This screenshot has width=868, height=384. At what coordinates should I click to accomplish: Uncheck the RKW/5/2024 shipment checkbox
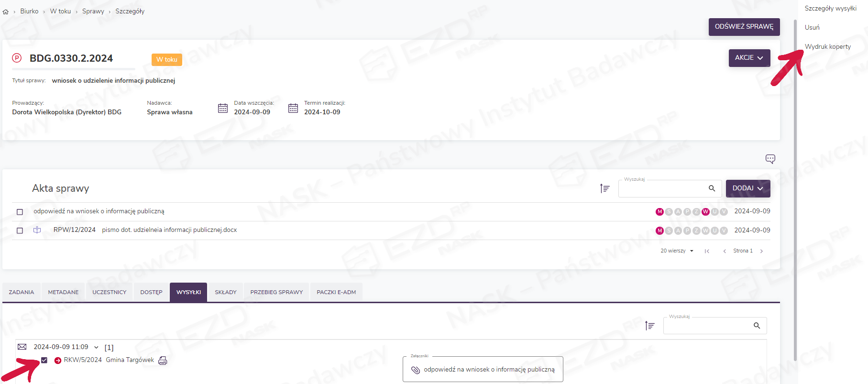tap(44, 360)
